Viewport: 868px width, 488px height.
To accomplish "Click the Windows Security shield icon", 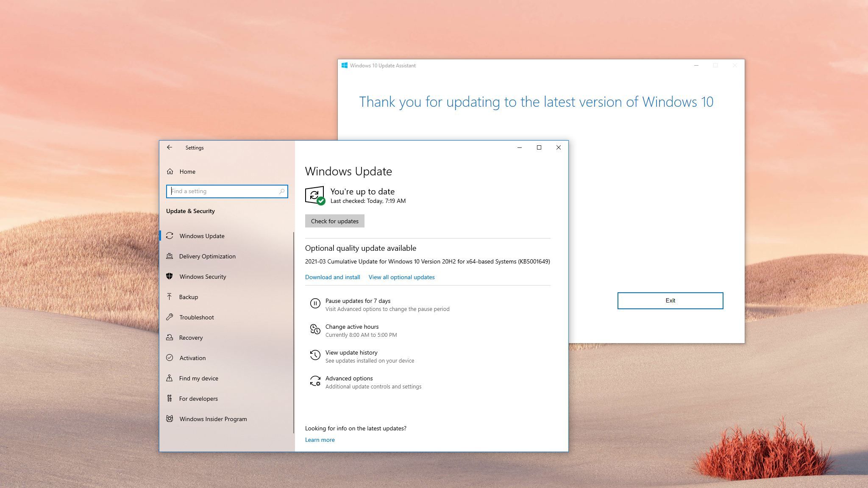I will (170, 276).
